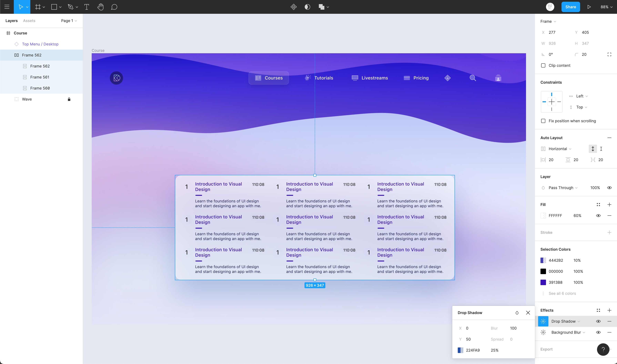This screenshot has height=364, width=617.
Task: Check Fix position when scrolling
Action: pyautogui.click(x=543, y=121)
